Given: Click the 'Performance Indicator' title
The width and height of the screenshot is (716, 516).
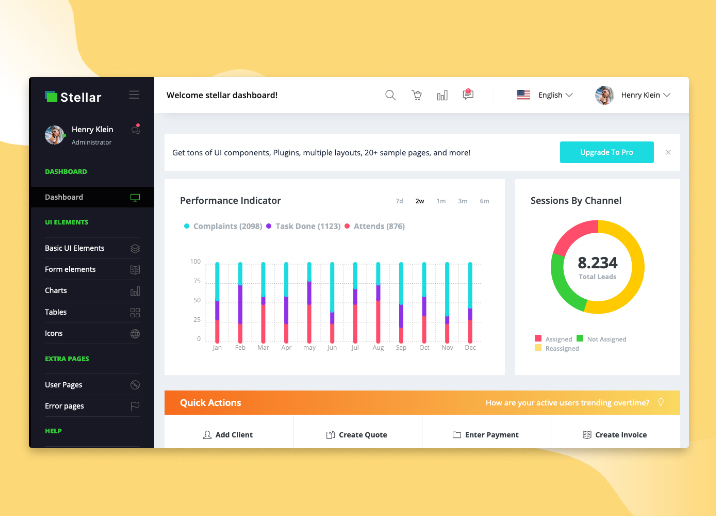Looking at the screenshot, I should (230, 201).
